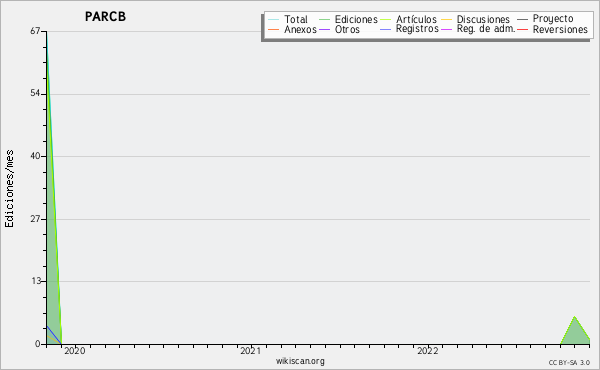The width and height of the screenshot is (600, 370).
Task: Click the PARCB chart title
Action: click(105, 16)
